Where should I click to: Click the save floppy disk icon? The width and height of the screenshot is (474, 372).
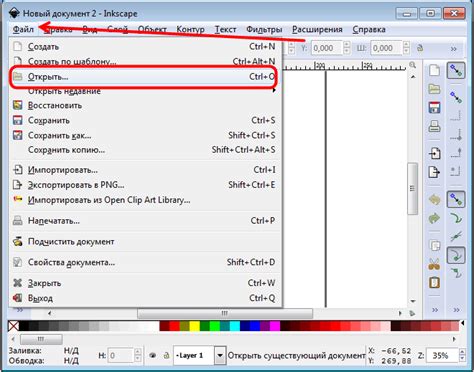(434, 107)
